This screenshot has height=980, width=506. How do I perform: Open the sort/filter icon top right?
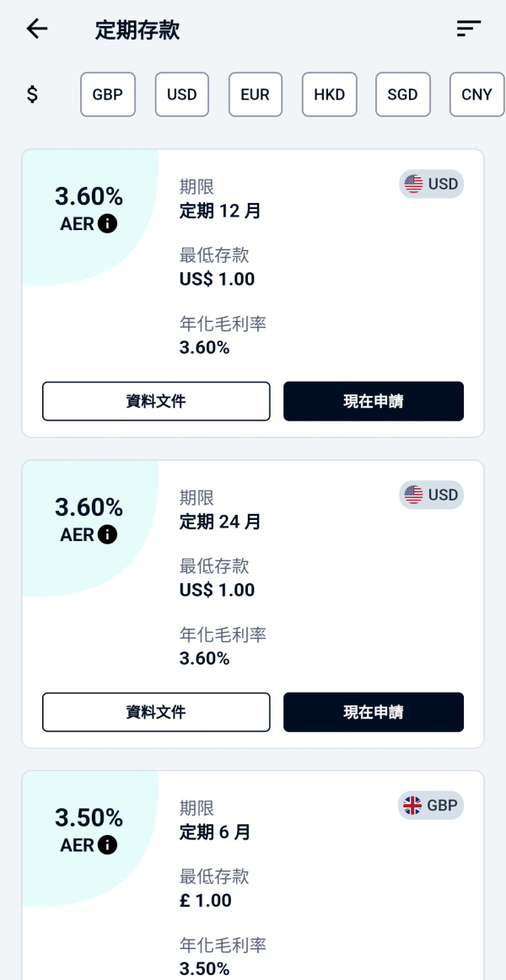pyautogui.click(x=468, y=29)
